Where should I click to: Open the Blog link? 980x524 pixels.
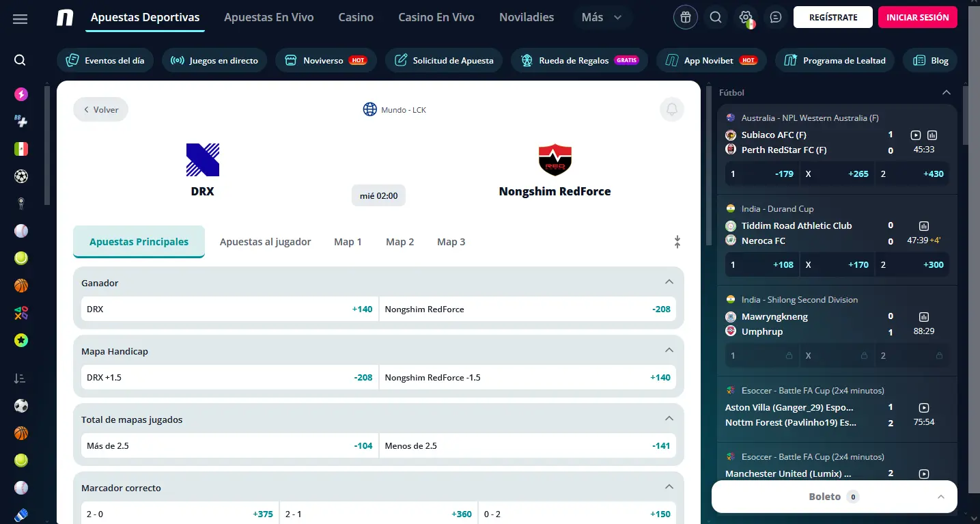click(x=930, y=60)
